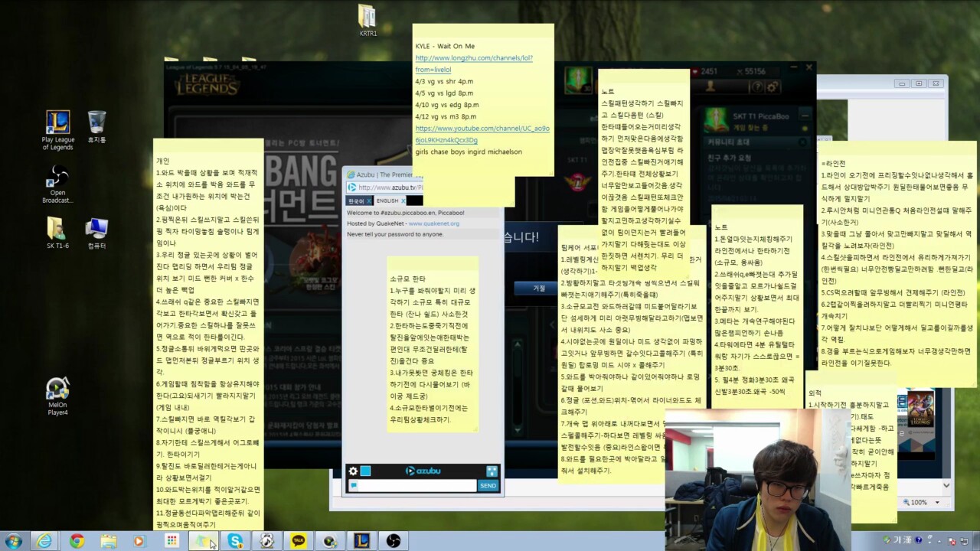Launch Open Broadcaster desktop shortcut
The height and width of the screenshot is (551, 980).
(x=58, y=184)
